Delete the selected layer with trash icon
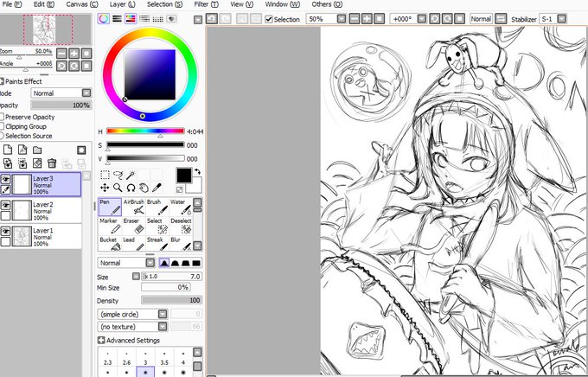The height and width of the screenshot is (377, 588). (x=52, y=163)
